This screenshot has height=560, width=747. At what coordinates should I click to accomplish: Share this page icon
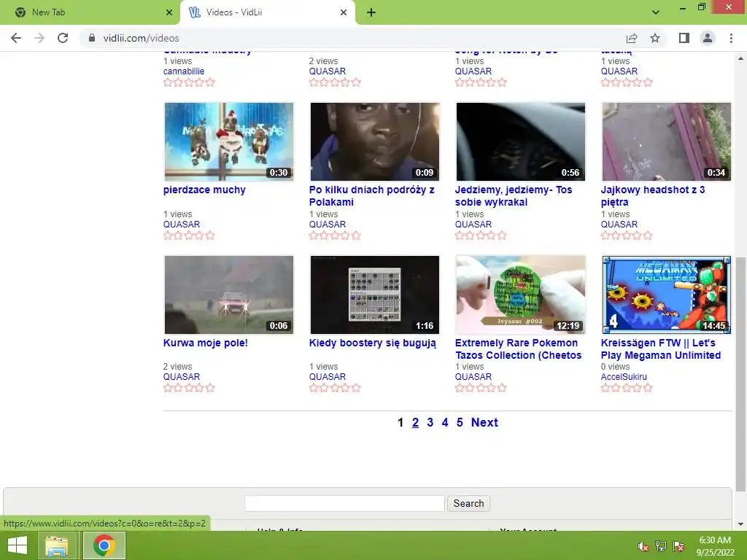coord(632,38)
